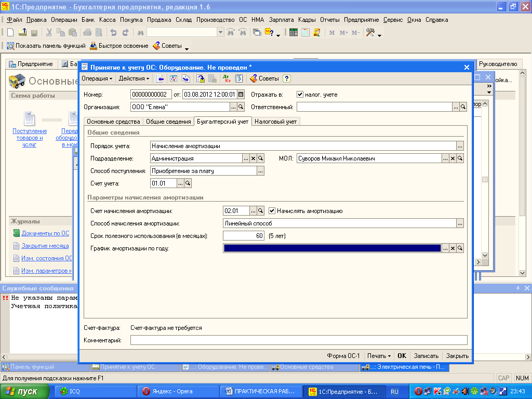
Task: Click the пуск Start button
Action: [x=24, y=392]
